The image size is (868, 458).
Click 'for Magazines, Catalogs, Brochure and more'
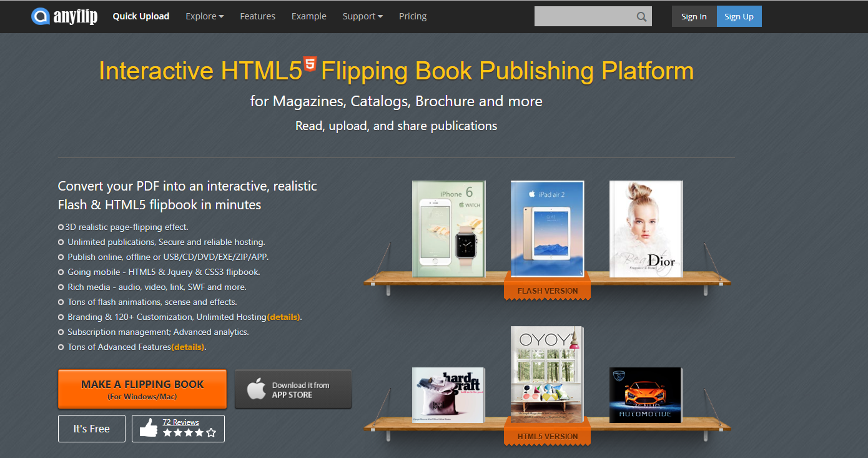[397, 101]
